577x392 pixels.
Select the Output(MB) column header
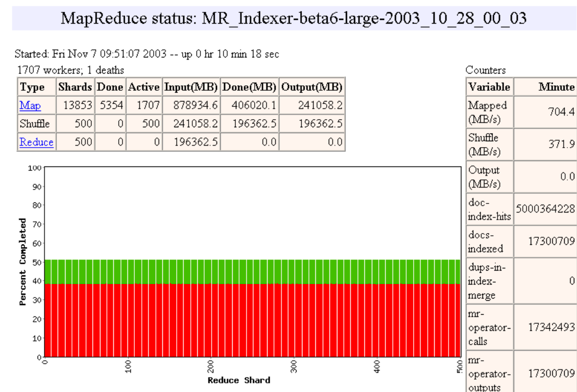tap(312, 87)
